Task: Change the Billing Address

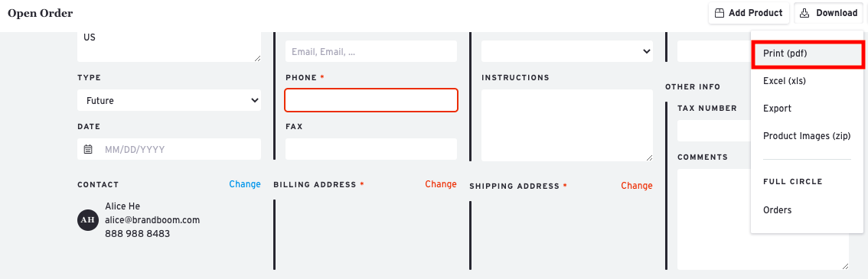Action: click(441, 184)
